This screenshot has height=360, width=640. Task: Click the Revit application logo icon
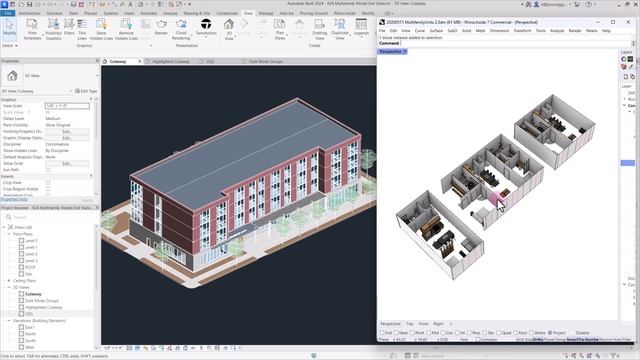(4, 4)
